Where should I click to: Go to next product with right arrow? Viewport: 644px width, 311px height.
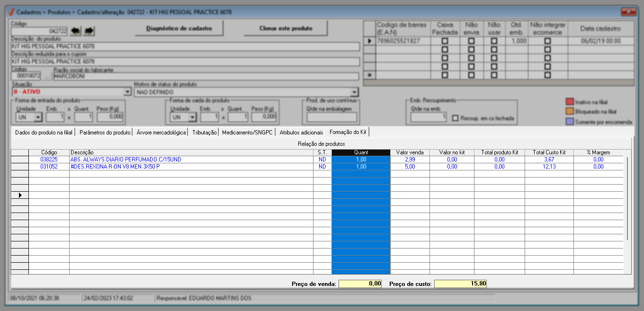[x=89, y=31]
